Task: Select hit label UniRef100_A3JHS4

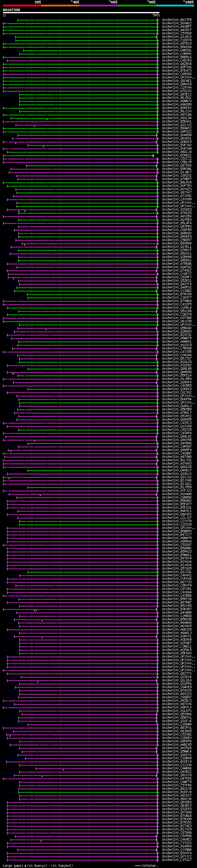Action: coord(176,565)
